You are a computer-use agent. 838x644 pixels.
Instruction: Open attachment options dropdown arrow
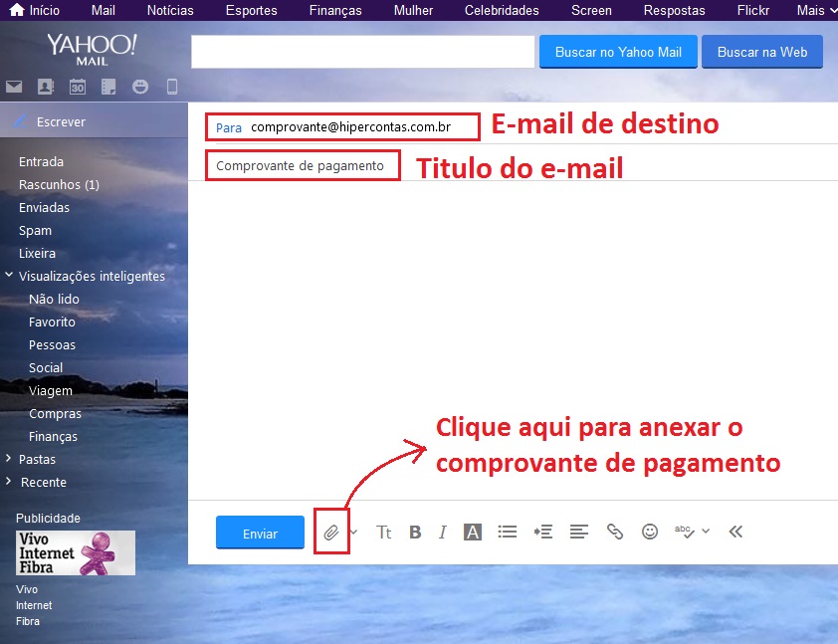coord(353,532)
